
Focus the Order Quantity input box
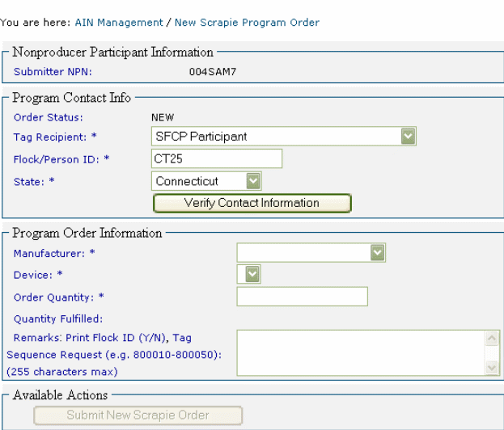(302, 297)
